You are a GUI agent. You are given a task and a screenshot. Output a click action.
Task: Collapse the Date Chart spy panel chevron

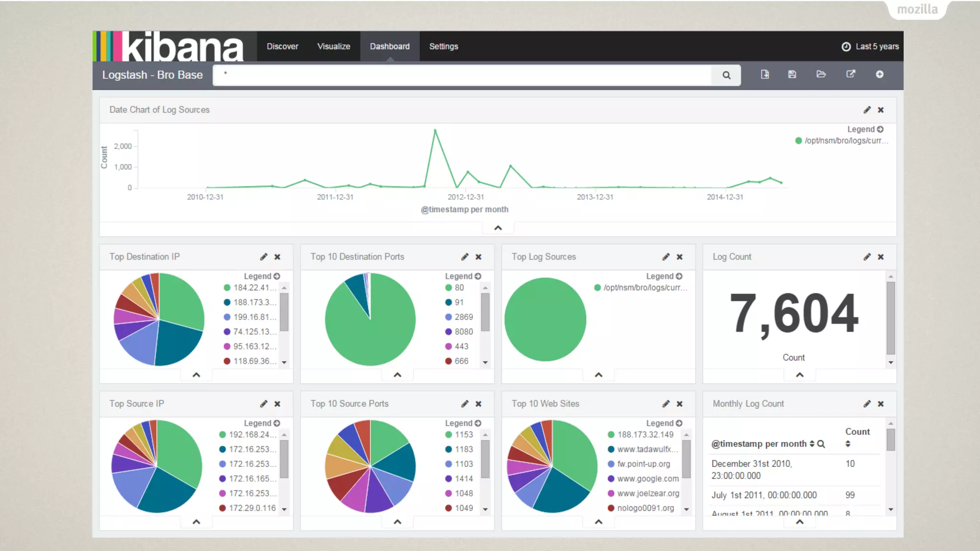click(x=498, y=228)
